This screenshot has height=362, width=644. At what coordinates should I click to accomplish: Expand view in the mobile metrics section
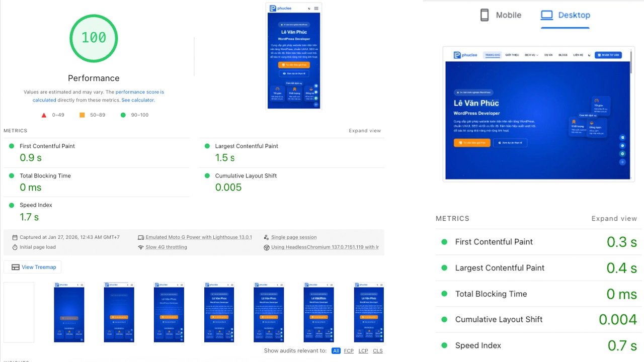pos(365,130)
